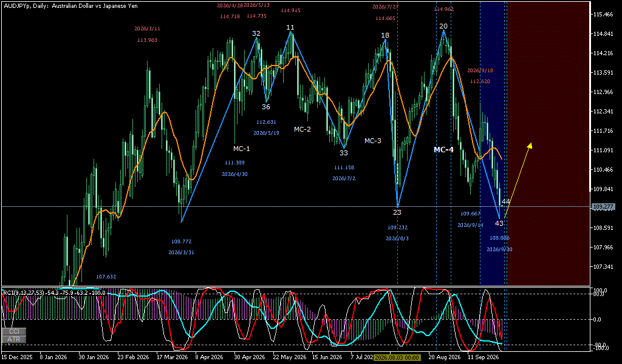Click the MC-1 chart label
This screenshot has width=622, height=364.
pyautogui.click(x=242, y=149)
